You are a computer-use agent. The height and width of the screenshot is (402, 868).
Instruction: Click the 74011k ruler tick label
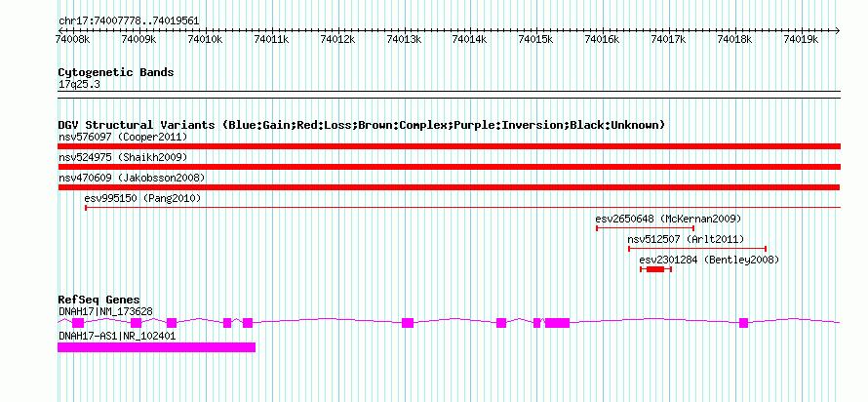click(272, 39)
